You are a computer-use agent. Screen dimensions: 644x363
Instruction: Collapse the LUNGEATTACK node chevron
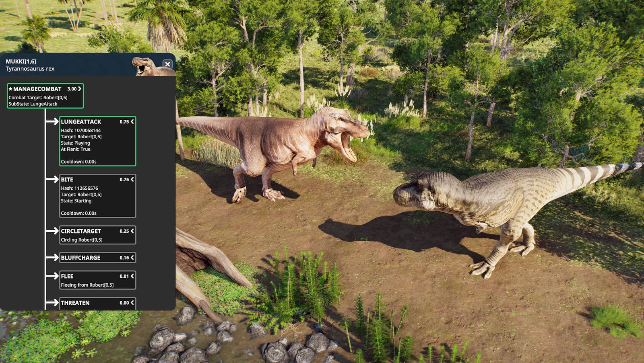132,122
